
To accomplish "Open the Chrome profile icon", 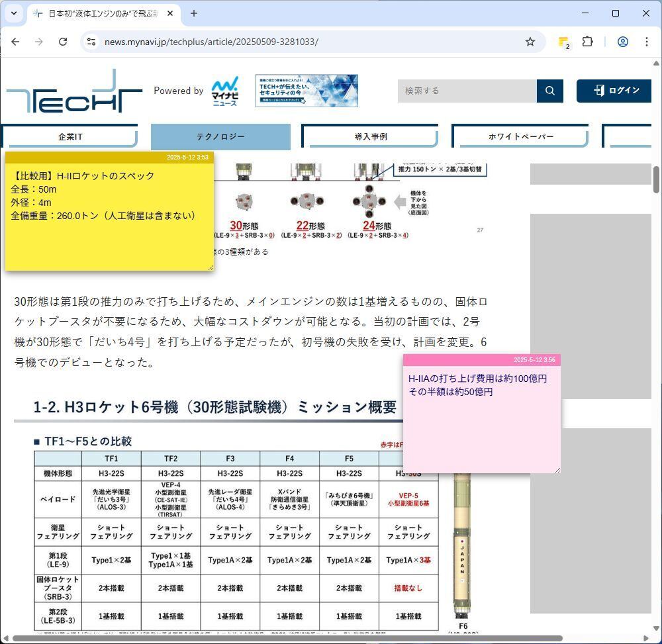I will coord(623,42).
